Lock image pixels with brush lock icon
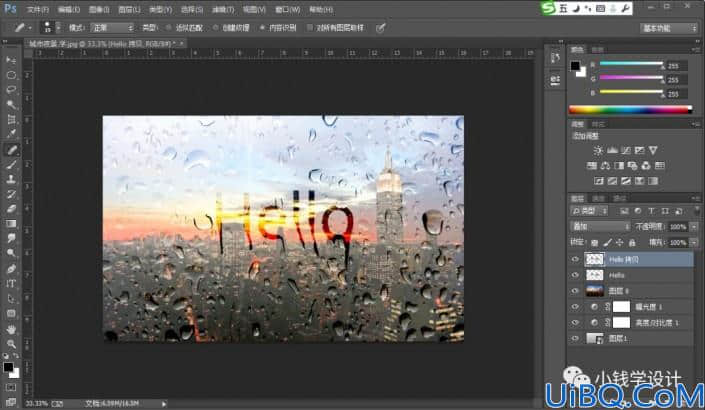The height and width of the screenshot is (410, 705). tap(607, 243)
